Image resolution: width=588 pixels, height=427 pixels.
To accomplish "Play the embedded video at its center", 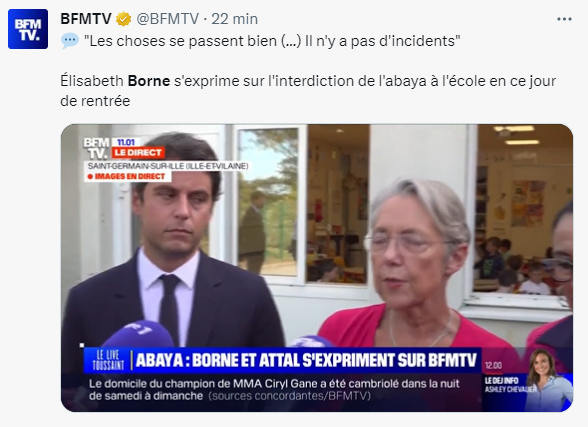I will [317, 268].
